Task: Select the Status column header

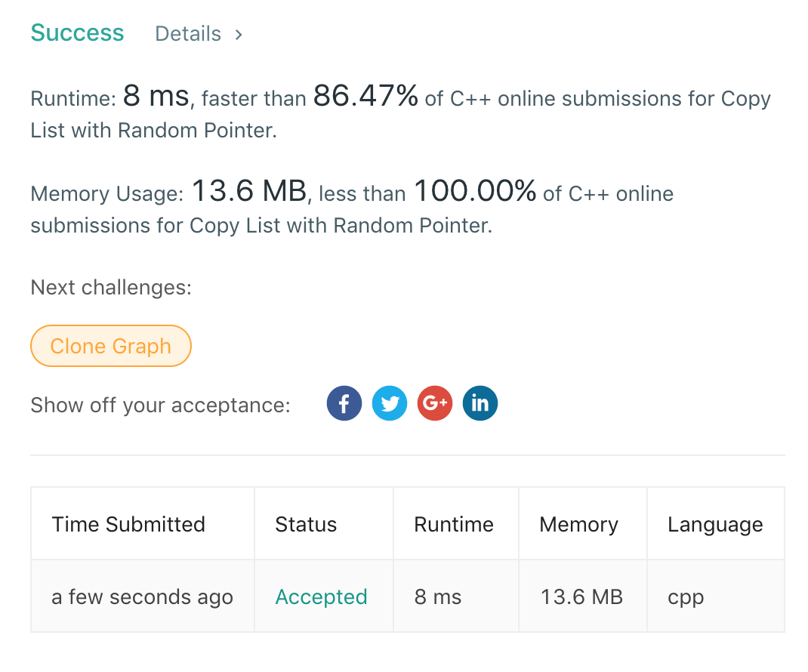Action: coord(306,525)
